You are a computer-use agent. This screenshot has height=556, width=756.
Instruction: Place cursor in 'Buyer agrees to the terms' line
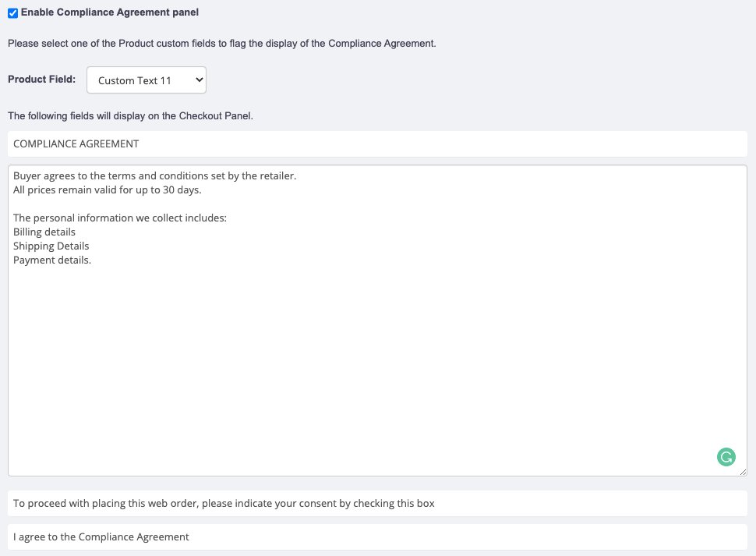(154, 176)
